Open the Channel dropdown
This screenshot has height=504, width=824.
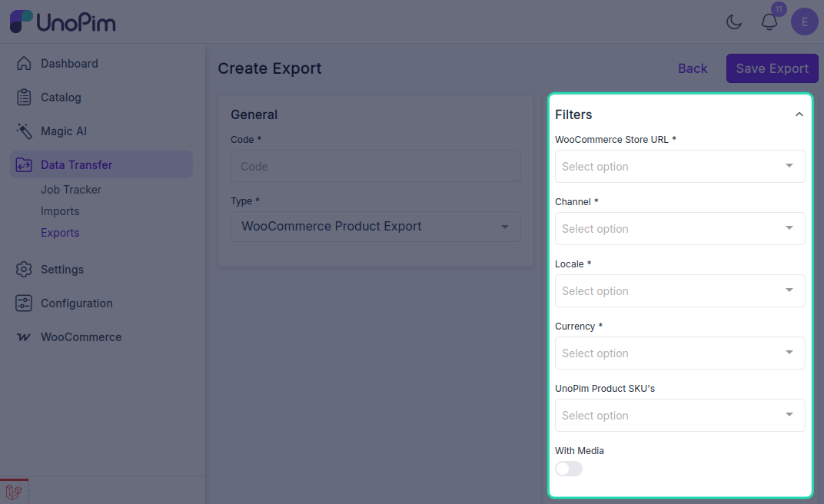[680, 228]
